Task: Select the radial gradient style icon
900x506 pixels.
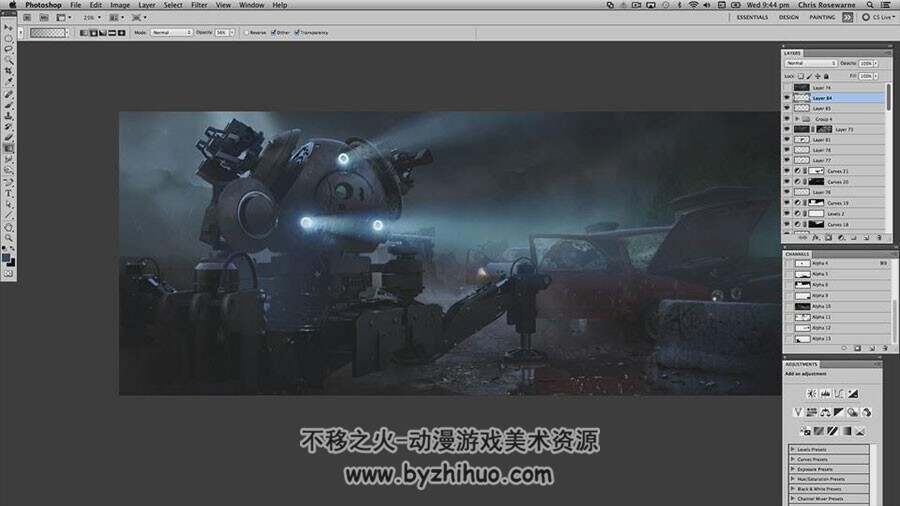Action: pyautogui.click(x=94, y=33)
